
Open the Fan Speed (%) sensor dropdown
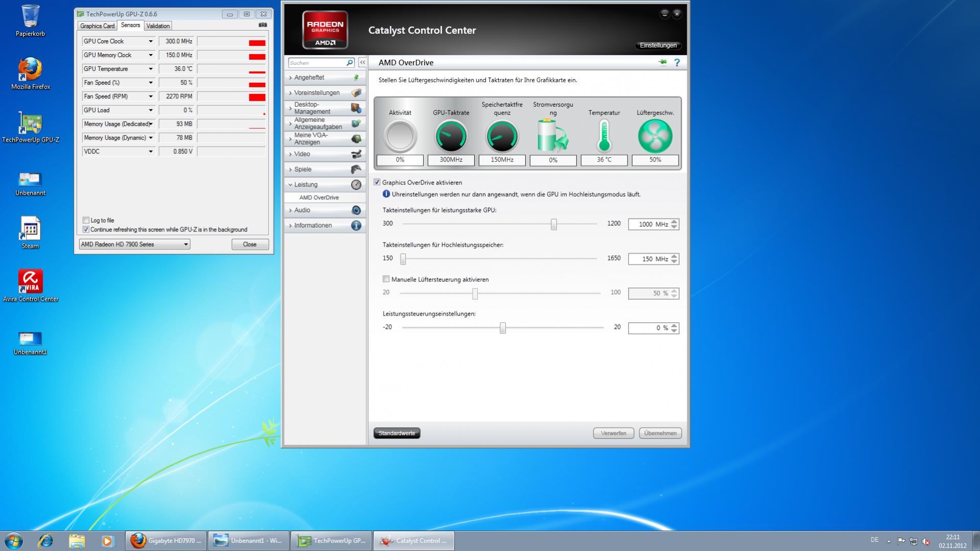tap(151, 83)
